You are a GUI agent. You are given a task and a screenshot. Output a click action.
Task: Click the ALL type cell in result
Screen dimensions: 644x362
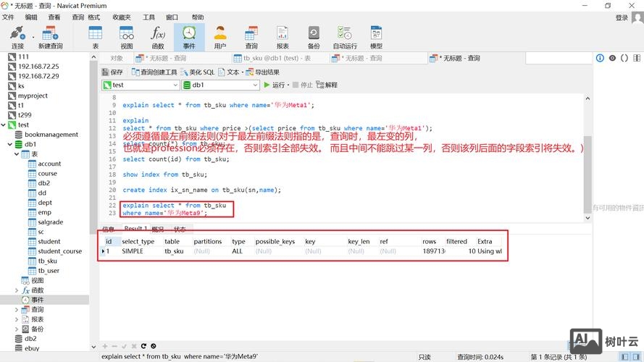(237, 251)
